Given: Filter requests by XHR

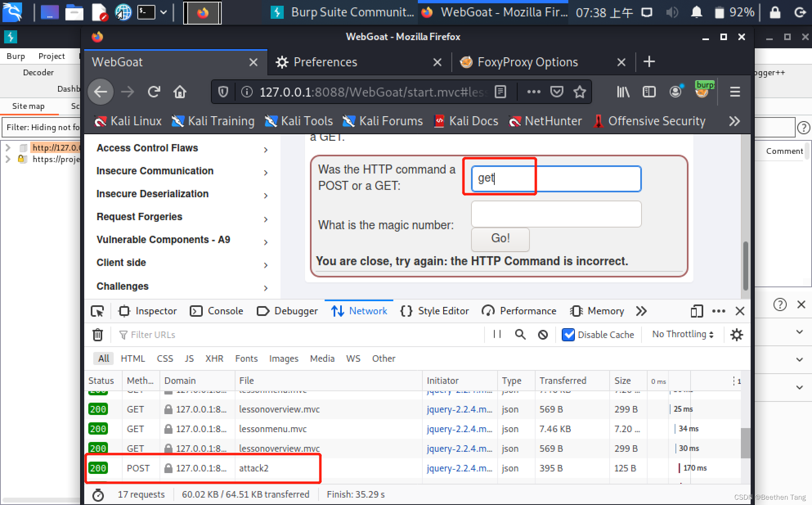Looking at the screenshot, I should click(214, 358).
